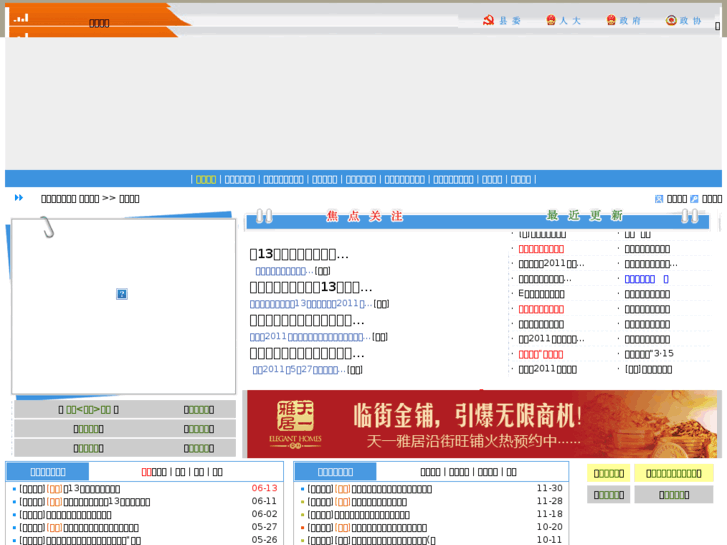Open the left news list item dated 06-02

(65, 515)
